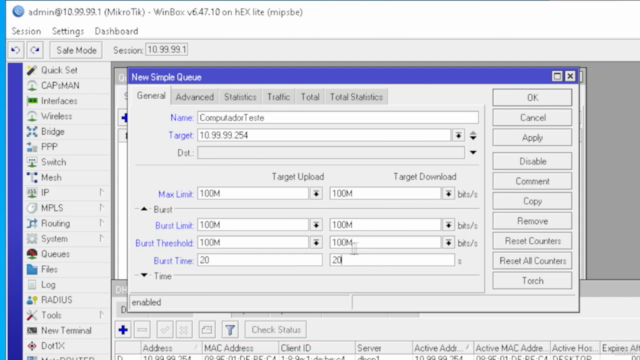The width and height of the screenshot is (640, 360).
Task: Click Target add/remove stepper arrows
Action: (473, 136)
